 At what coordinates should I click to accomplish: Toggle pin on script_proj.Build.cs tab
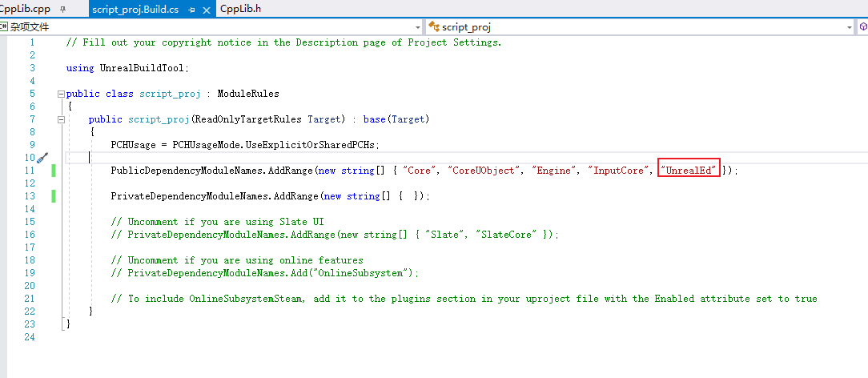191,10
